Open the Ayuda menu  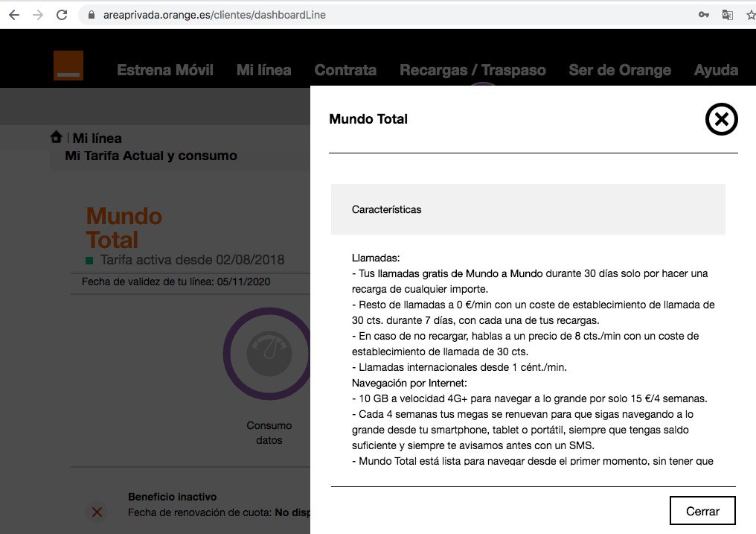coord(716,70)
